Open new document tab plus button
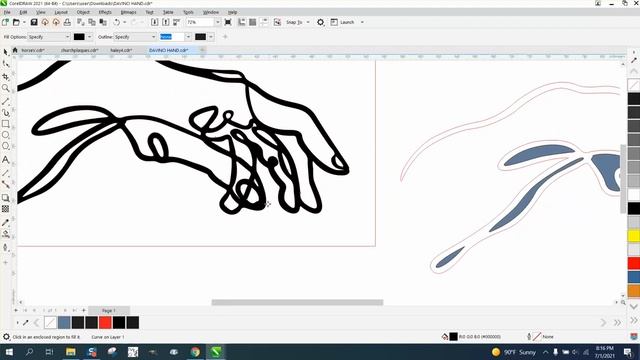Image resolution: width=640 pixels, height=360 pixels. click(202, 50)
